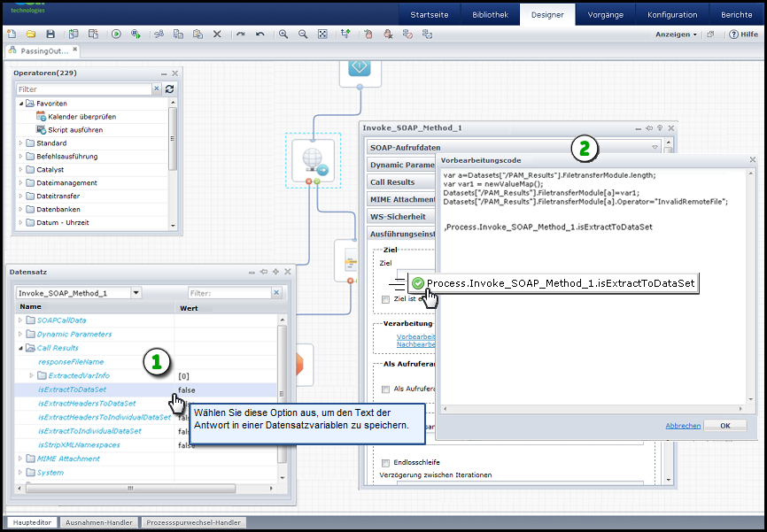Click the Delete X toolbar icon

217,34
